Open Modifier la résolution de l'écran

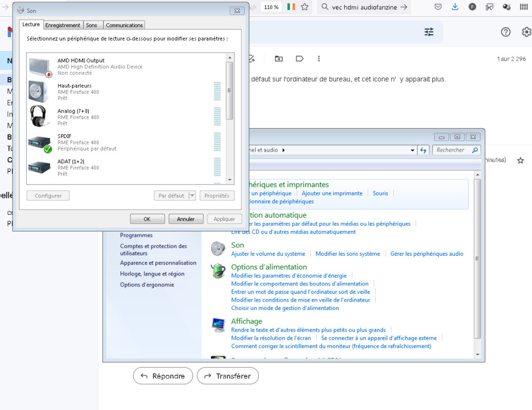(x=271, y=338)
